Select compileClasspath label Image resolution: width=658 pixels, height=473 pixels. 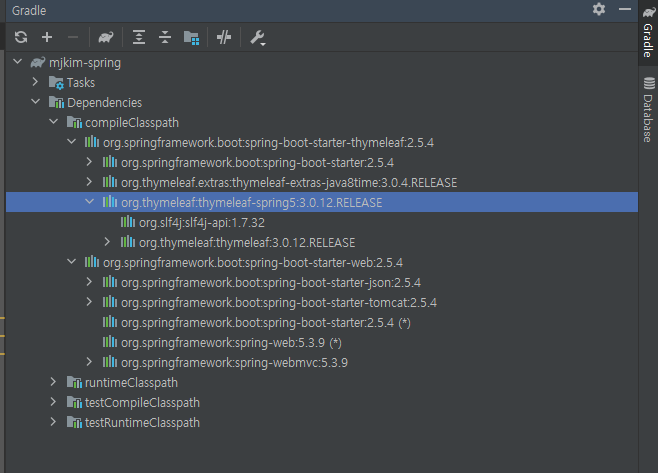[x=132, y=123]
